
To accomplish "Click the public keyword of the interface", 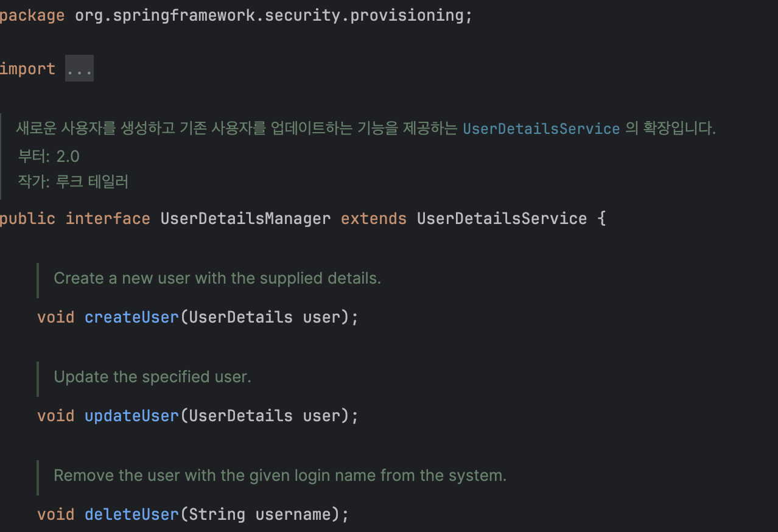I will coord(27,219).
